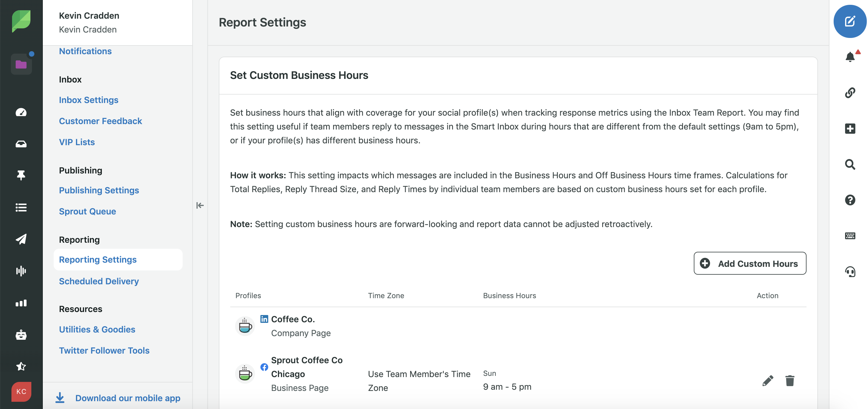The width and height of the screenshot is (868, 409).
Task: Collapse the settings sidebar panel
Action: (x=200, y=205)
